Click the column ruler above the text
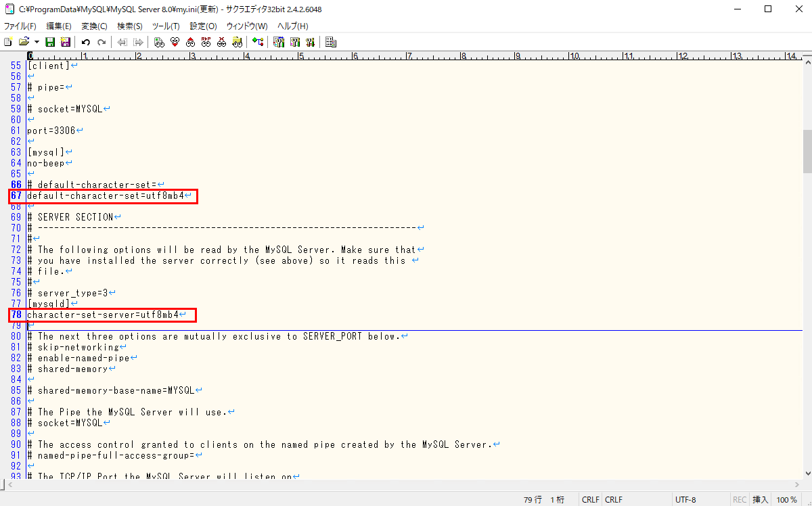Screen dimensions: 812x506 [414, 56]
